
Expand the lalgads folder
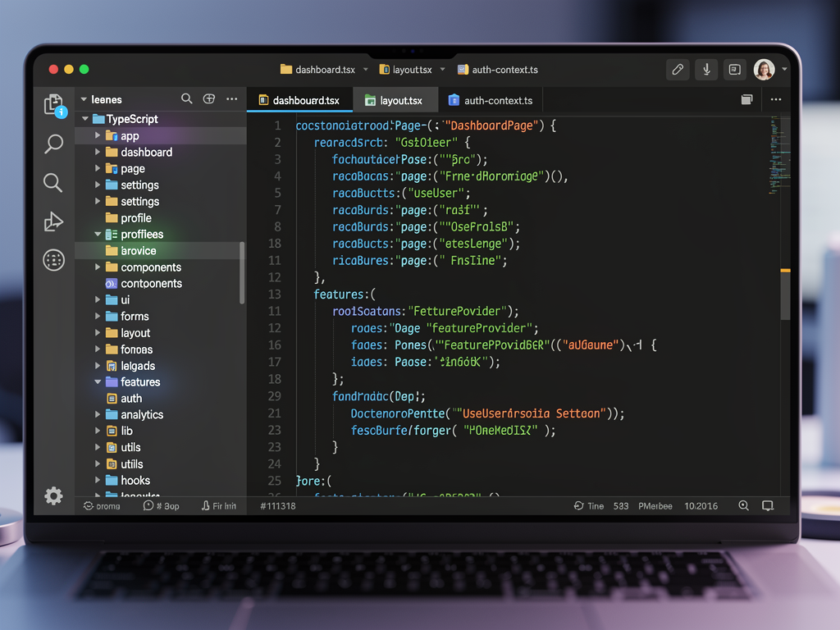[98, 366]
